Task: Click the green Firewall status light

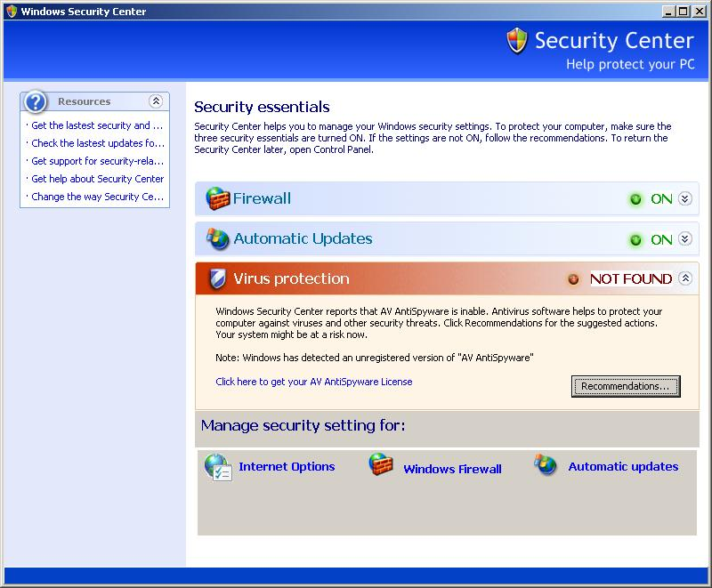Action: pyautogui.click(x=635, y=199)
